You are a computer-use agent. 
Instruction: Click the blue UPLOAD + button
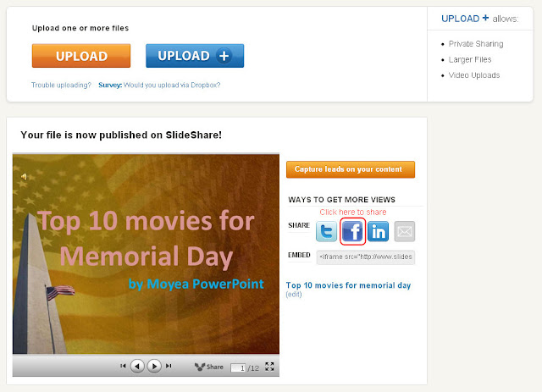click(x=195, y=56)
